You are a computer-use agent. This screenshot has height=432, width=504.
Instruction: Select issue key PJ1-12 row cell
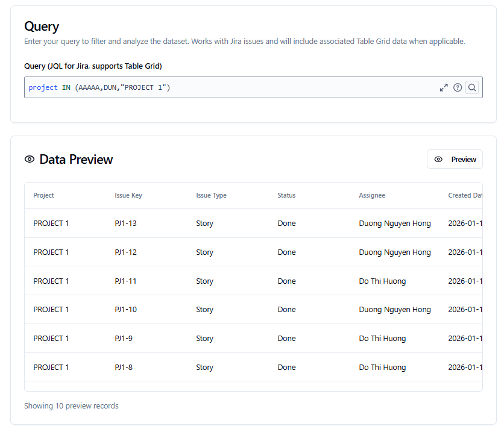click(125, 252)
